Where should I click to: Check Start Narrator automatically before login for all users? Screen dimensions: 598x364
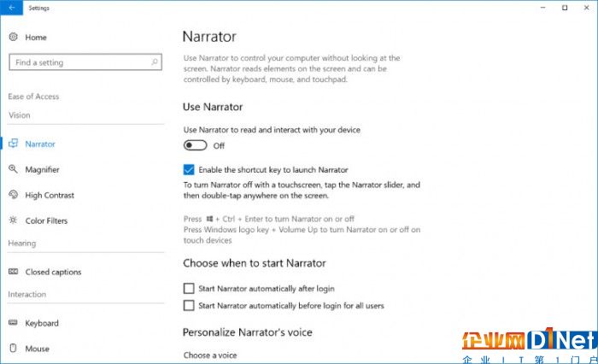[x=189, y=305]
